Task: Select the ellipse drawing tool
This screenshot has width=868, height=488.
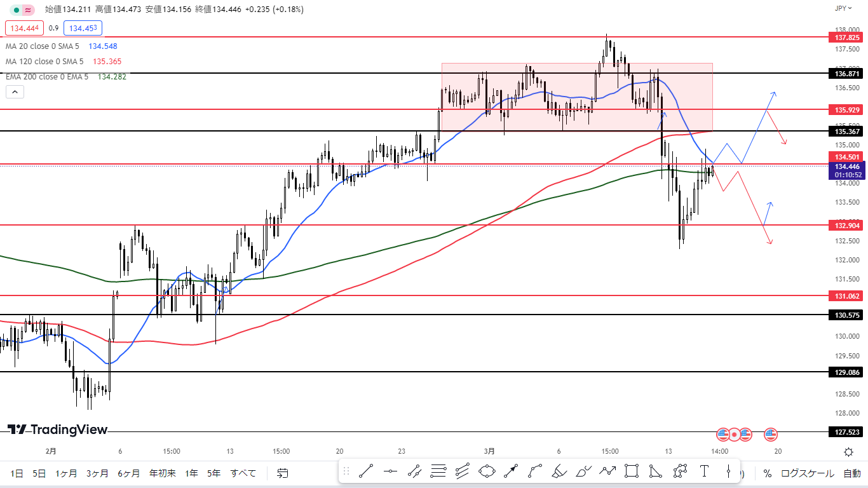Action: (x=487, y=471)
